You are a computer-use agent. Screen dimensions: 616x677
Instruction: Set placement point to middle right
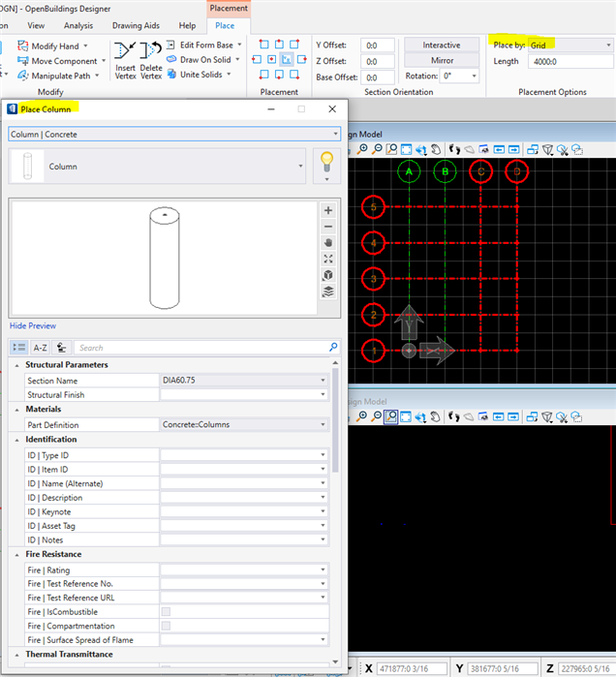click(x=302, y=59)
